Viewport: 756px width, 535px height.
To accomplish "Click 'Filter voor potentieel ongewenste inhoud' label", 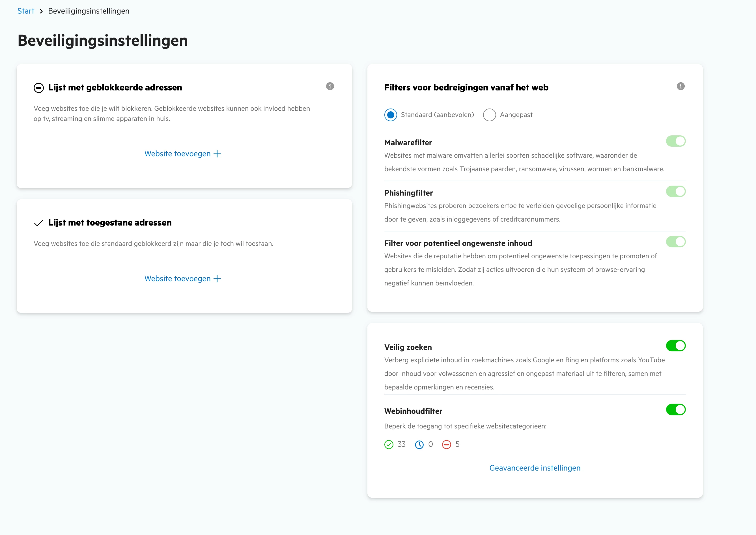I will click(458, 243).
